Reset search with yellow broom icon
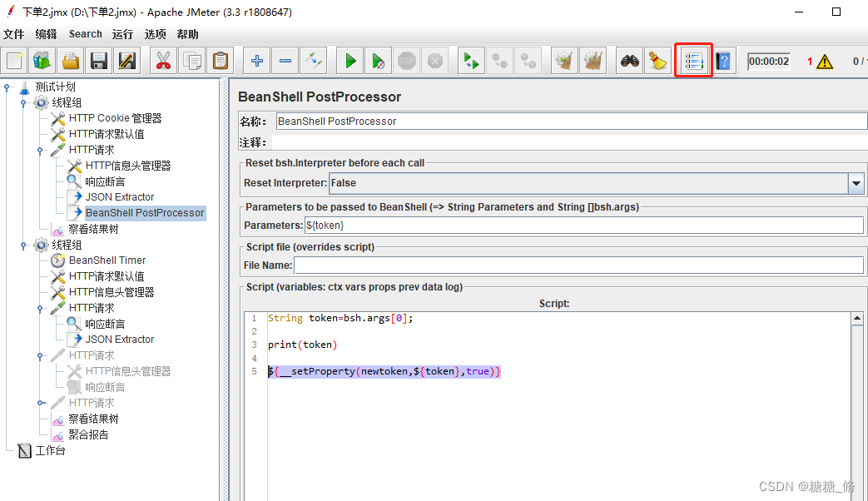This screenshot has width=868, height=501. pyautogui.click(x=657, y=61)
